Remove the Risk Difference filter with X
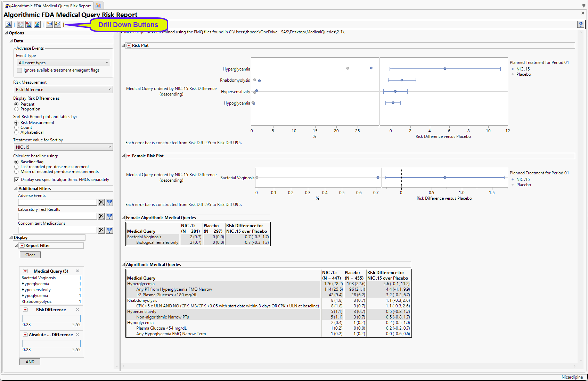The width and height of the screenshot is (588, 381). (x=77, y=309)
